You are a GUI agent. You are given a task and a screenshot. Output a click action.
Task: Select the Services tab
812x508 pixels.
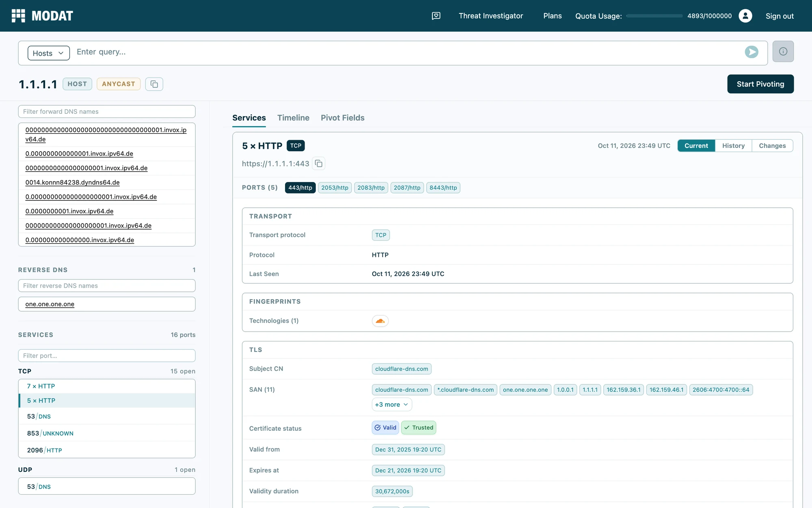pyautogui.click(x=249, y=118)
